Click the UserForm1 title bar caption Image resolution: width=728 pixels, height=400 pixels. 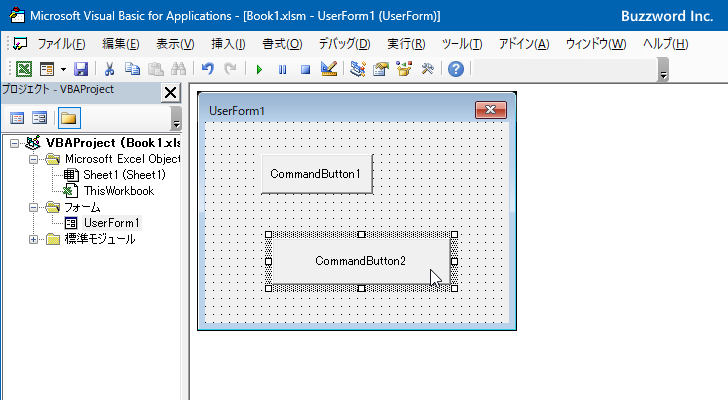(x=237, y=111)
